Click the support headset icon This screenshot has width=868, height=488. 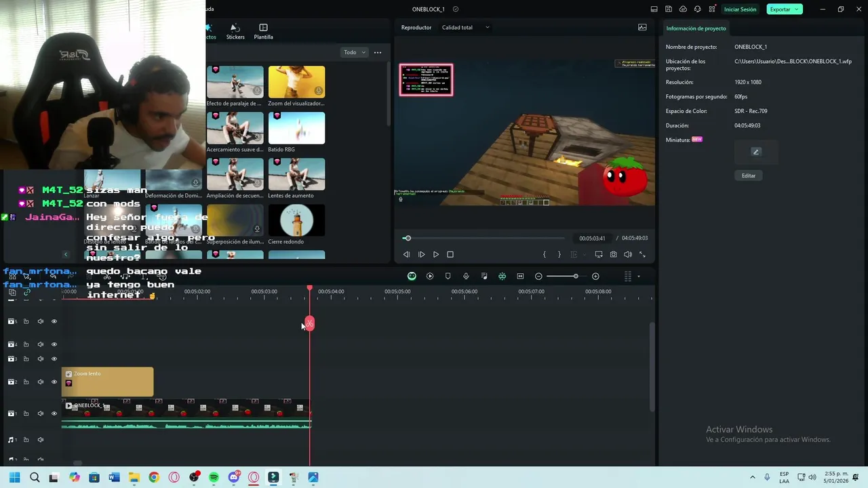click(x=697, y=9)
